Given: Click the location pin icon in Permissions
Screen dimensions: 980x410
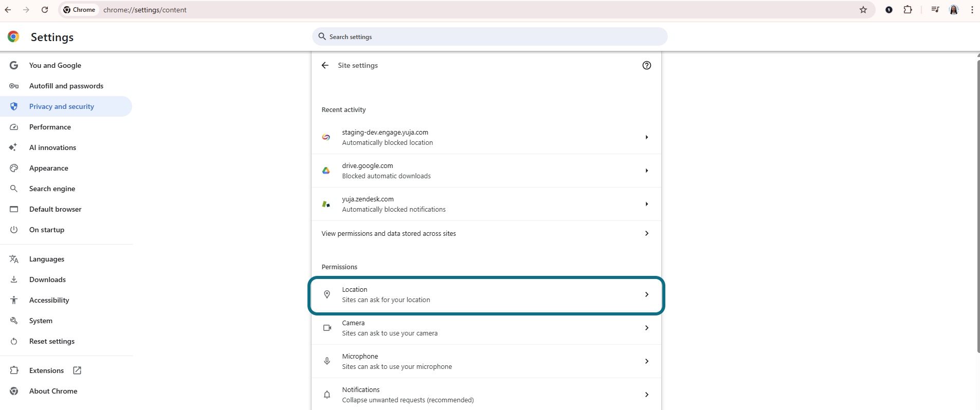Looking at the screenshot, I should coord(327,294).
